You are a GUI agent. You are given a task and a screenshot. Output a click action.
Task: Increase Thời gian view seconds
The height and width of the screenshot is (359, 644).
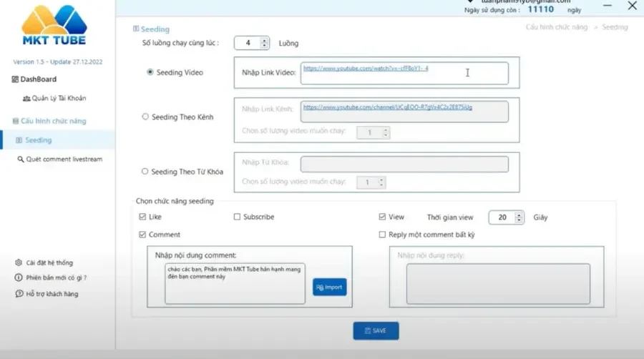(x=519, y=215)
